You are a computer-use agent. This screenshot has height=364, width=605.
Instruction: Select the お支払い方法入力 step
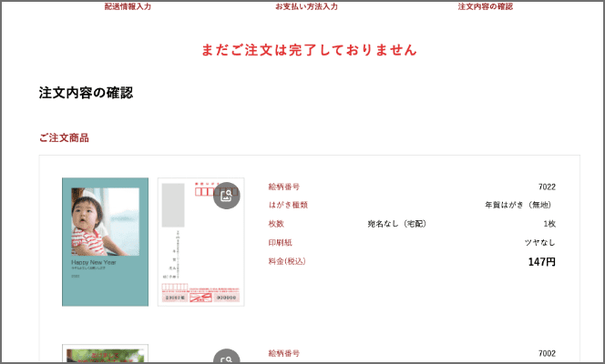(x=306, y=6)
